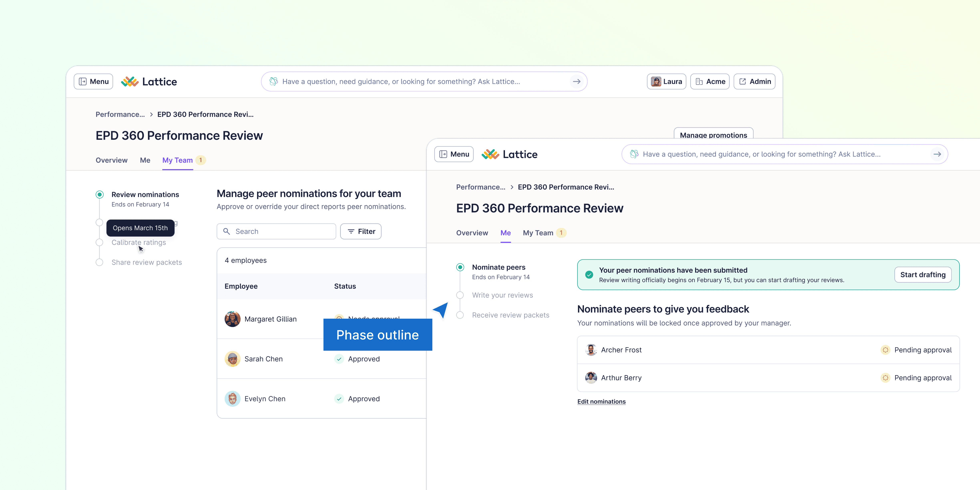Select the Nominate peers phase step
Screen dimensions: 980x490
click(498, 267)
